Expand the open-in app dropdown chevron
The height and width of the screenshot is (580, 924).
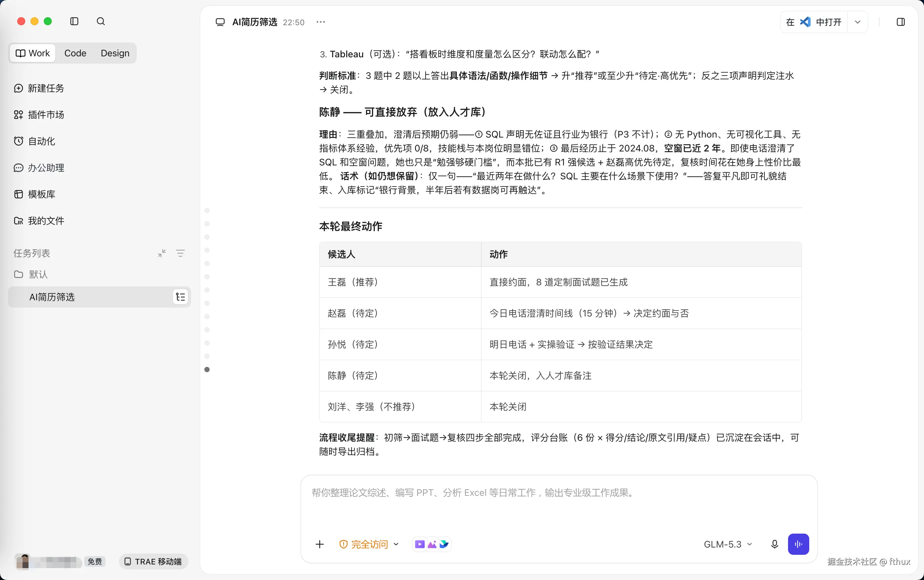click(x=857, y=22)
